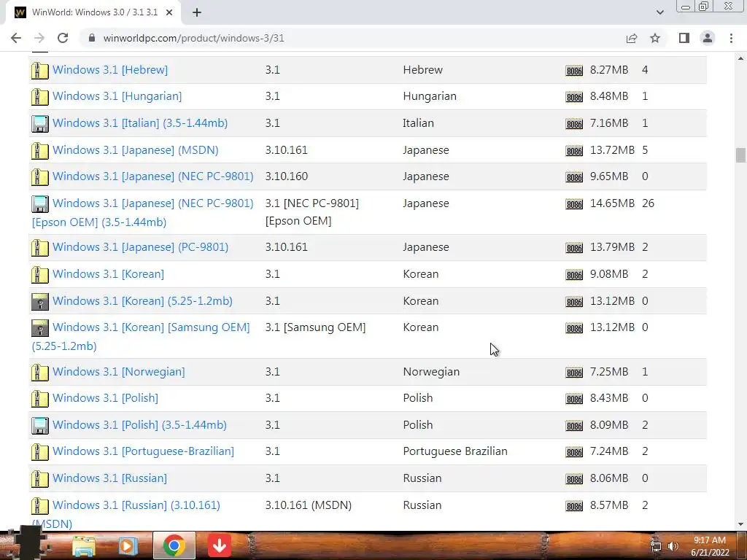The width and height of the screenshot is (747, 560).
Task: Click the 8086 icon in the Norwegian row
Action: (x=574, y=373)
